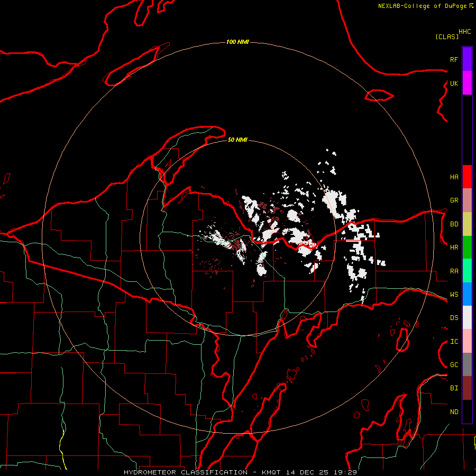The image size is (476, 476).
Task: Click the WS blue legend color block
Action: pos(467,294)
